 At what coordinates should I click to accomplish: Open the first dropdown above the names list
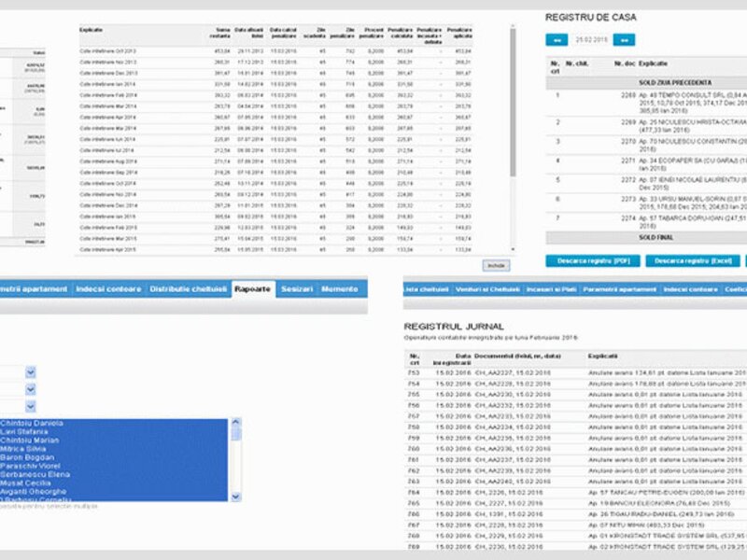tap(31, 372)
